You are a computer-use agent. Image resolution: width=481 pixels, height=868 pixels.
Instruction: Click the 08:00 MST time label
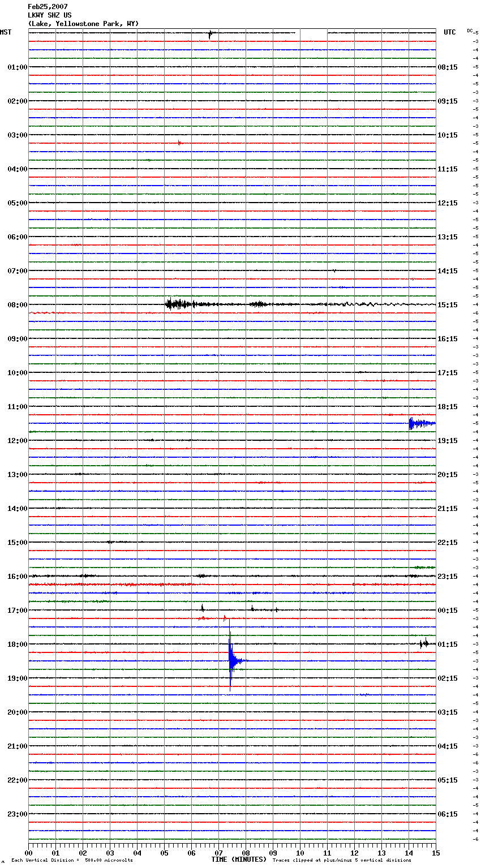pyautogui.click(x=17, y=305)
